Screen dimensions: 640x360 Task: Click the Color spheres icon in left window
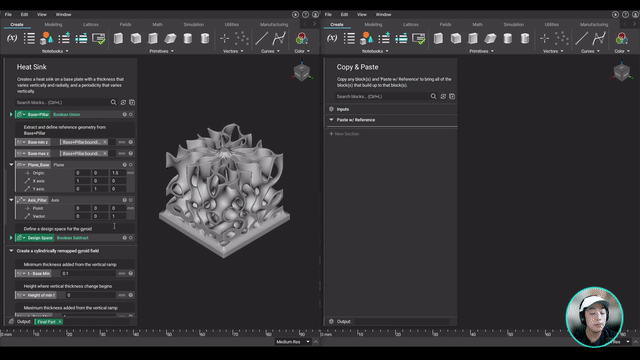pyautogui.click(x=302, y=38)
